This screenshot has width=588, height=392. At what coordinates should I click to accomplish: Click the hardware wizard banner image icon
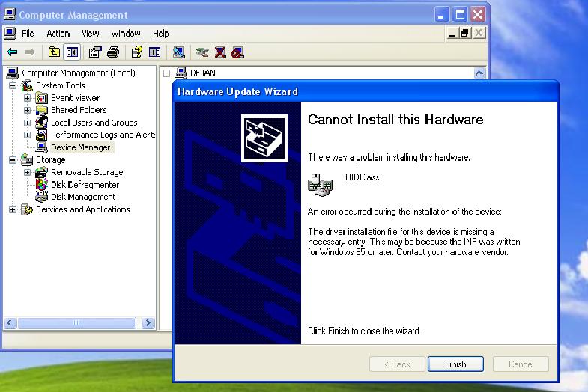click(264, 138)
